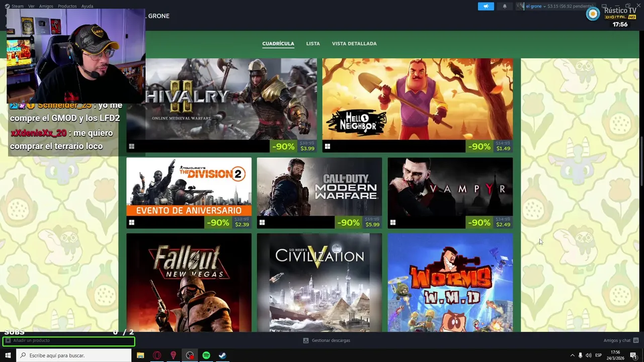Click the -90% discount badge on The Division 2
This screenshot has width=644, height=362.
pyautogui.click(x=218, y=222)
